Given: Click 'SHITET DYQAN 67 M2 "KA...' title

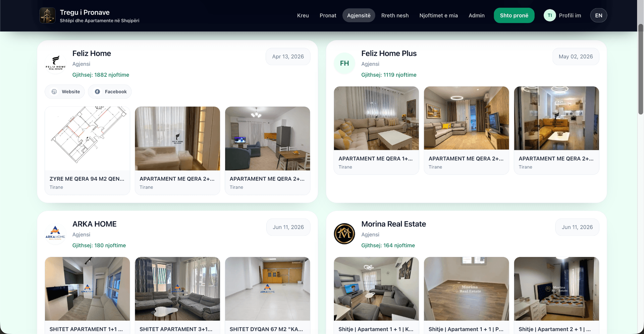Looking at the screenshot, I should 266,329.
